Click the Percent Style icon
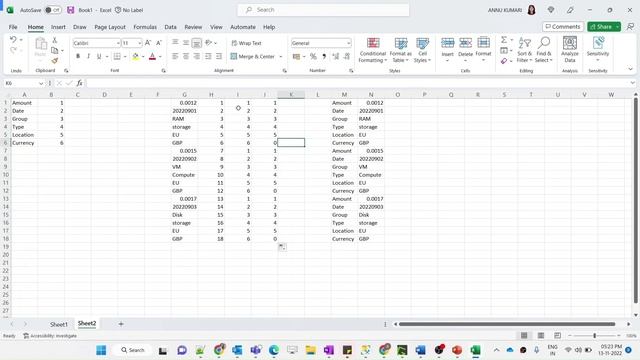Viewport: 640px width, 360px height. pyautogui.click(x=313, y=56)
